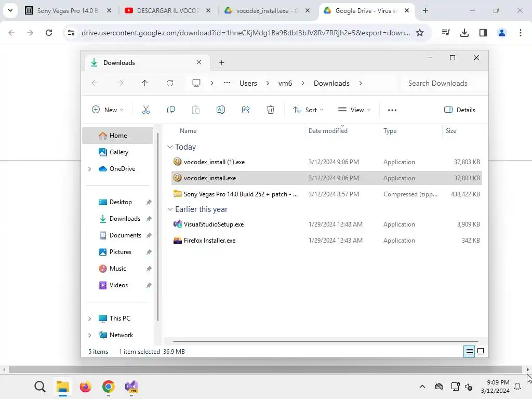Screen dimensions: 532x399
Task: Click chevron after Downloads in breadcrumb
Action: (x=361, y=83)
